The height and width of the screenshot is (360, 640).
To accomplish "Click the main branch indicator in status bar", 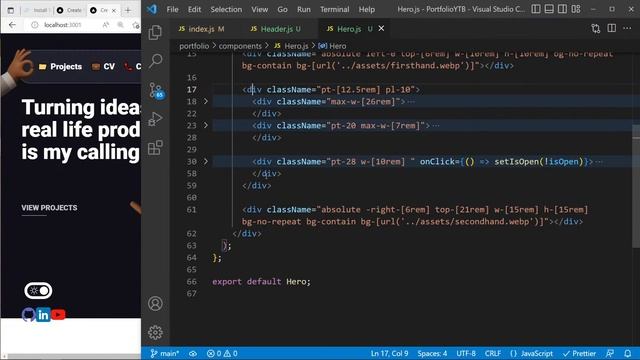I will pyautogui.click(x=164, y=353).
